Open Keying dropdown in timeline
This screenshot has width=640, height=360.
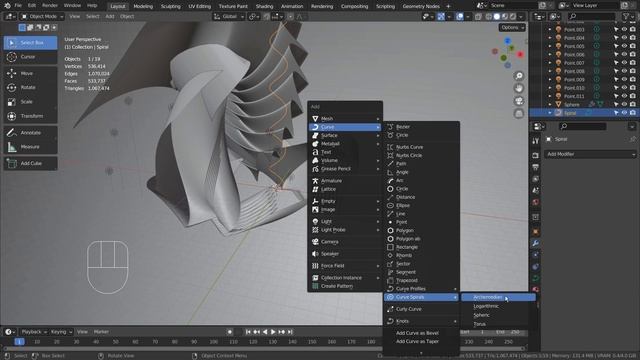pos(61,332)
